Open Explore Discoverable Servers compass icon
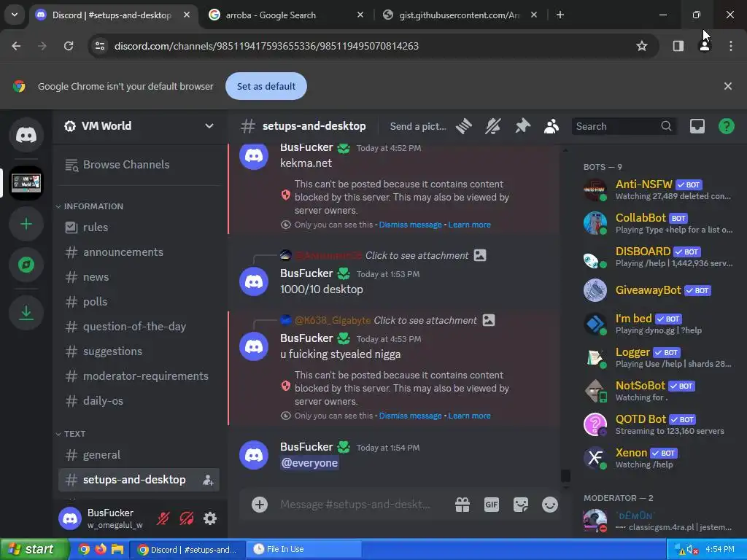Image resolution: width=747 pixels, height=560 pixels. tap(26, 265)
